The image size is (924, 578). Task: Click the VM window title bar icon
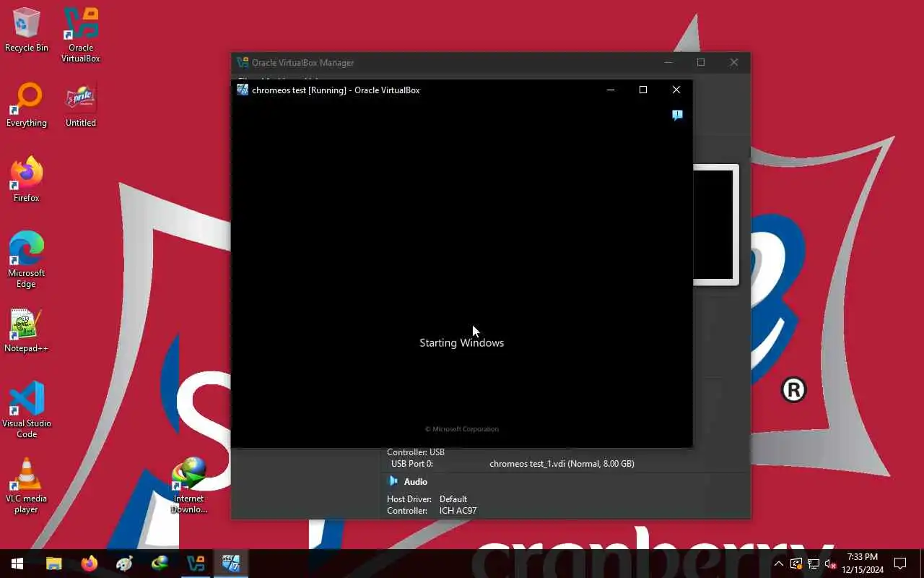pos(243,90)
